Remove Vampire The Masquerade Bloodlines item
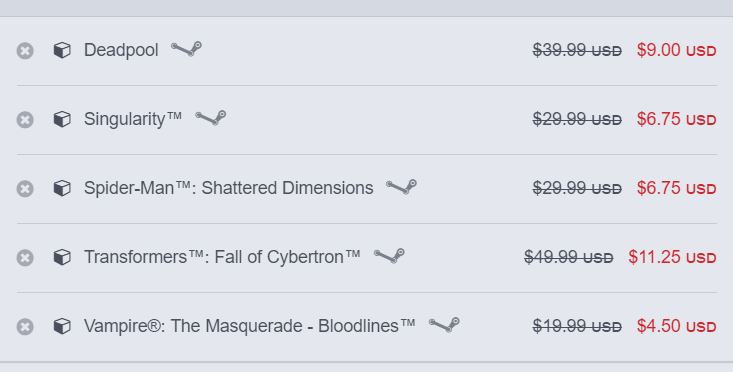The width and height of the screenshot is (733, 372). click(25, 327)
